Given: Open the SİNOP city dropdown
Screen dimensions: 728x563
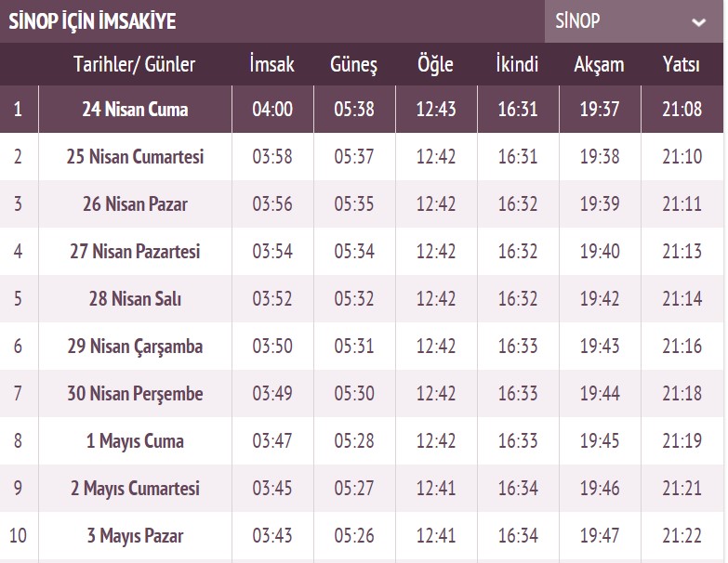Looking at the screenshot, I should tap(632, 21).
